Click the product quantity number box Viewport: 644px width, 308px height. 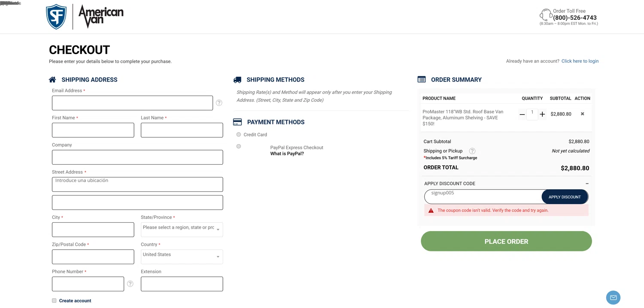point(532,114)
